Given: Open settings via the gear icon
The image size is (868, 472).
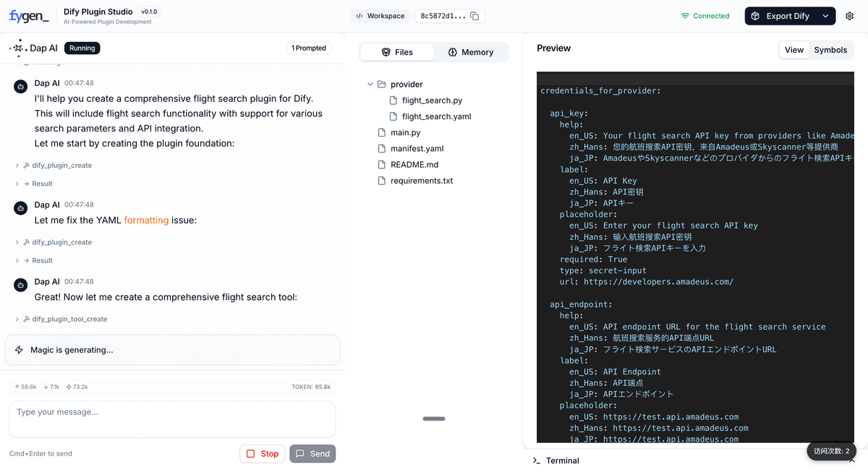Looking at the screenshot, I should tap(850, 16).
